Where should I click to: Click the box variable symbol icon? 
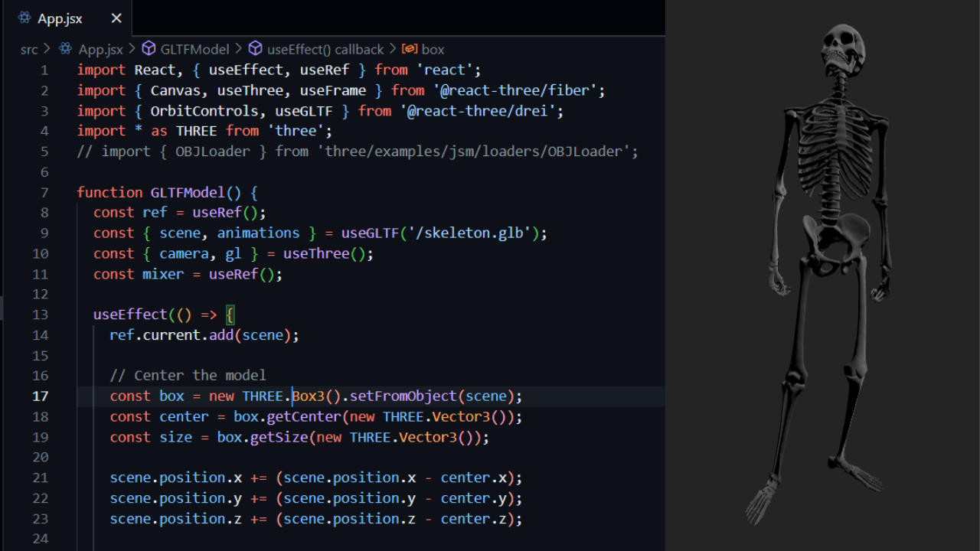tap(410, 49)
